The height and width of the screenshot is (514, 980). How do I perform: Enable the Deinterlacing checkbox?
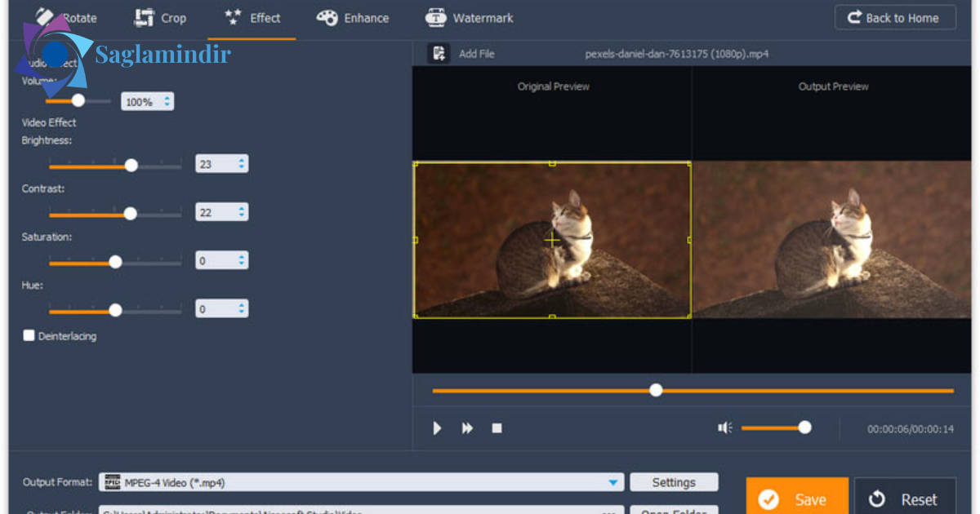tap(29, 335)
